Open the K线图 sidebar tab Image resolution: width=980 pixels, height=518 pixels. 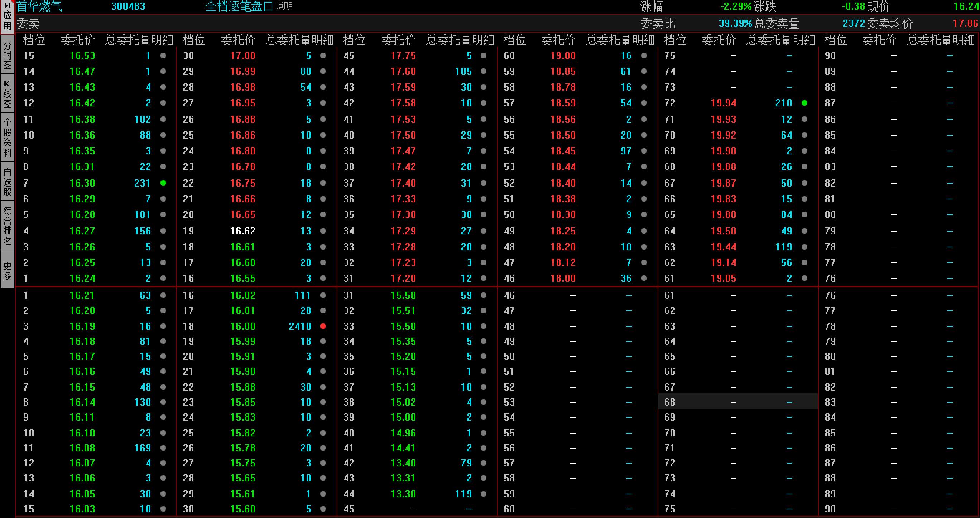tap(7, 94)
